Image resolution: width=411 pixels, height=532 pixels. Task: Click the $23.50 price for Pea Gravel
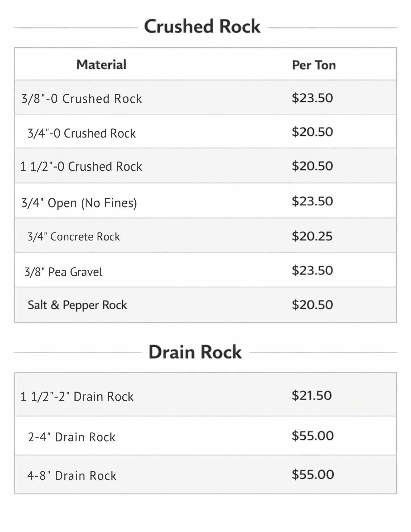312,270
